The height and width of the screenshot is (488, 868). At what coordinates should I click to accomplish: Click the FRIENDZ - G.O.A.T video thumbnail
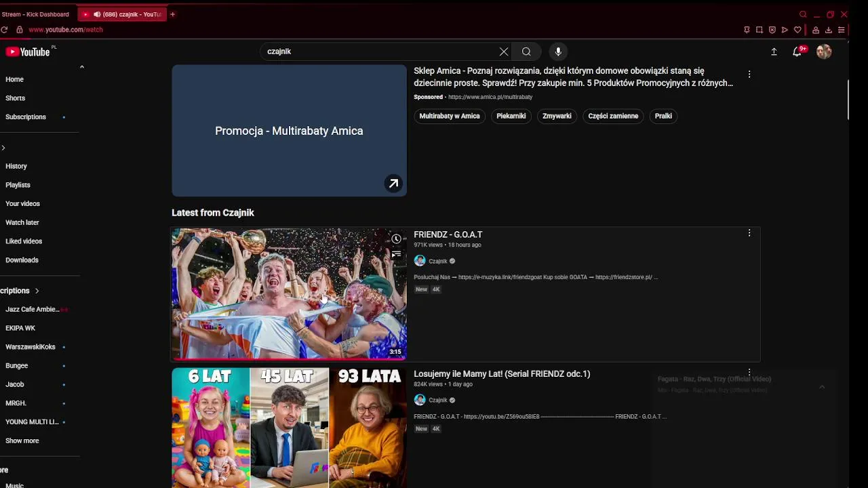[x=289, y=293]
